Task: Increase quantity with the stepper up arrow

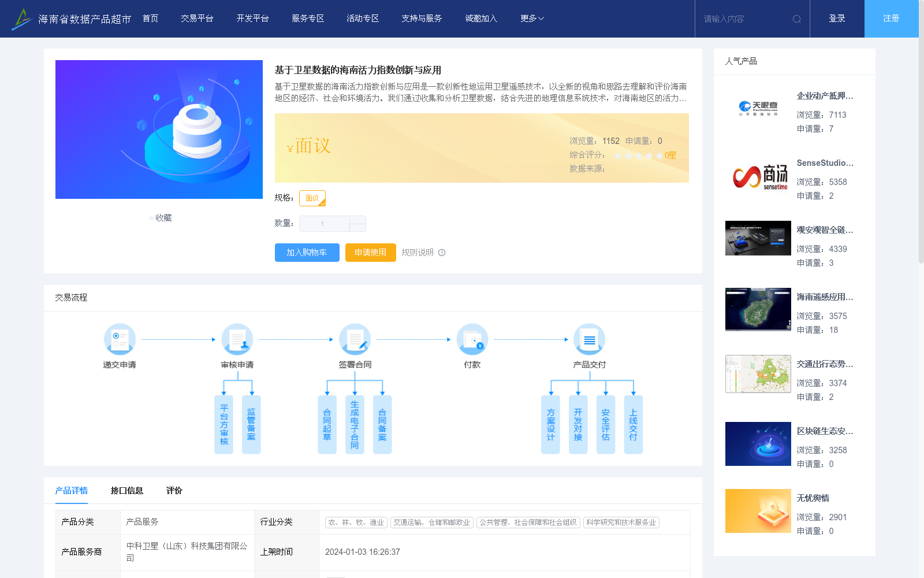Action: pyautogui.click(x=357, y=220)
